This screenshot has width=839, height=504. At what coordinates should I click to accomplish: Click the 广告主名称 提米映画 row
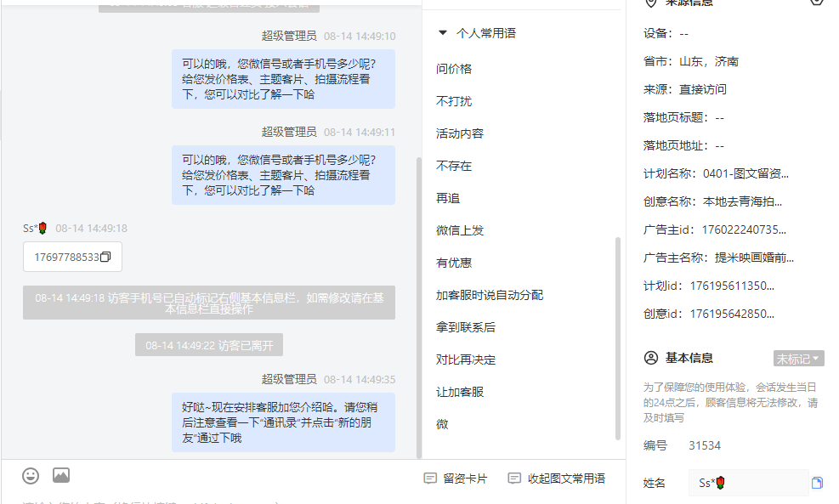[x=718, y=258]
